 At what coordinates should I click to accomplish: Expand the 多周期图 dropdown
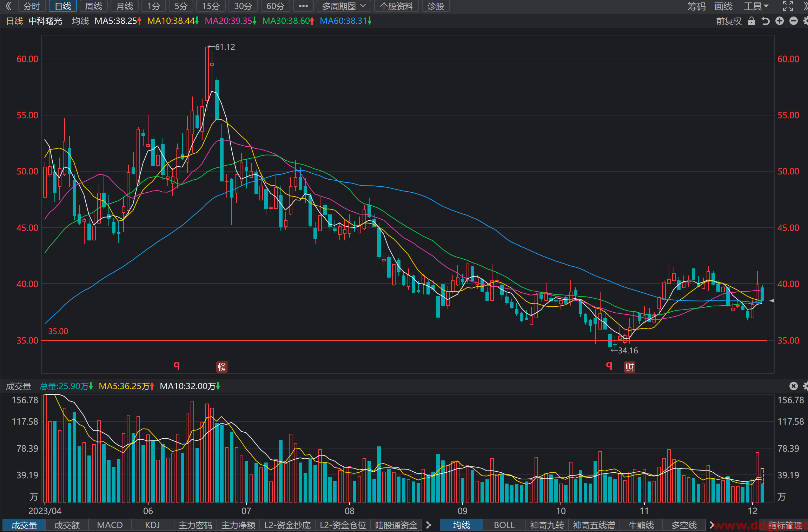pos(344,6)
